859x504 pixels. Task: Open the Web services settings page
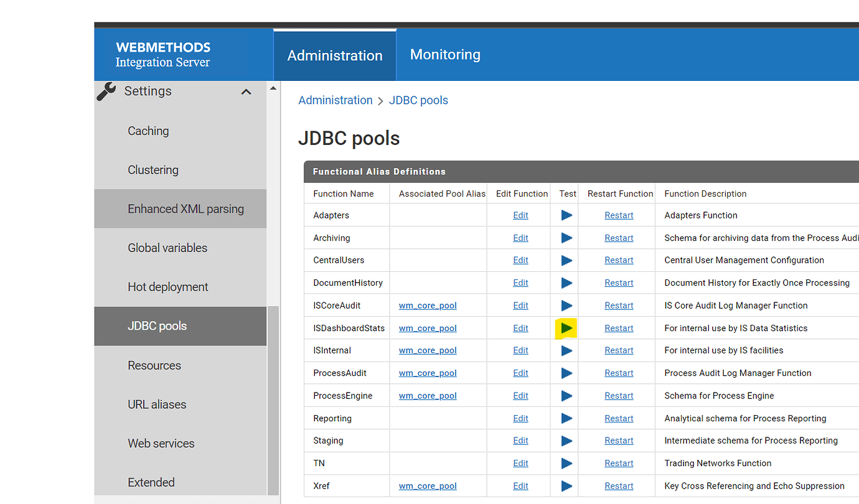(161, 444)
